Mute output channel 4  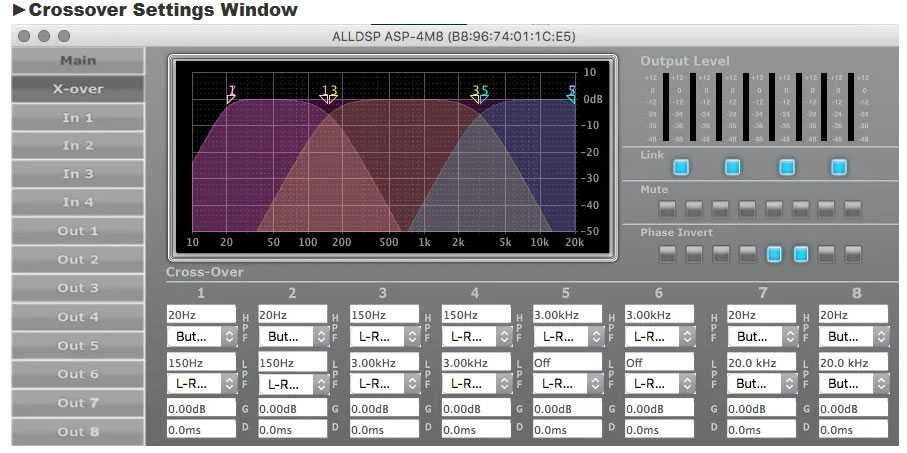[x=747, y=208]
